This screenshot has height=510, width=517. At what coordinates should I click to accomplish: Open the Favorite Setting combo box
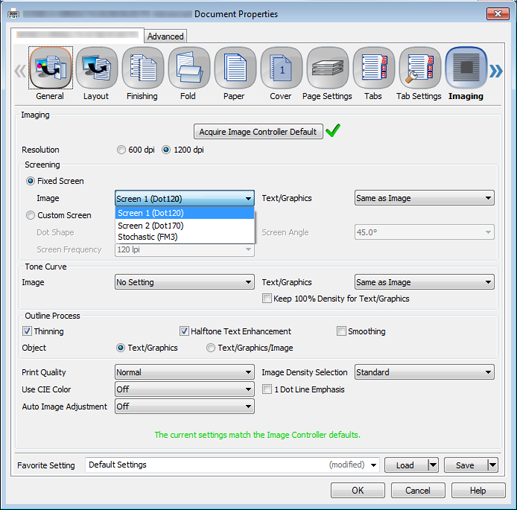[232, 465]
